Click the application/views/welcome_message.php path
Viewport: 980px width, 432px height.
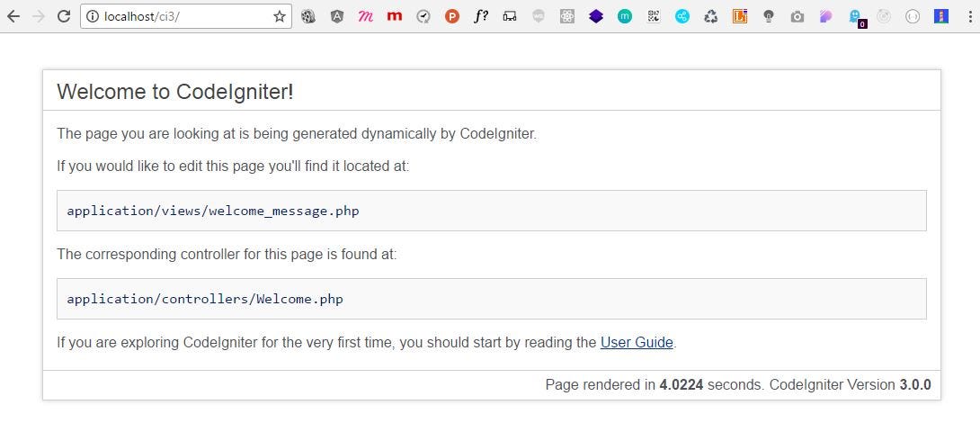[x=213, y=211]
